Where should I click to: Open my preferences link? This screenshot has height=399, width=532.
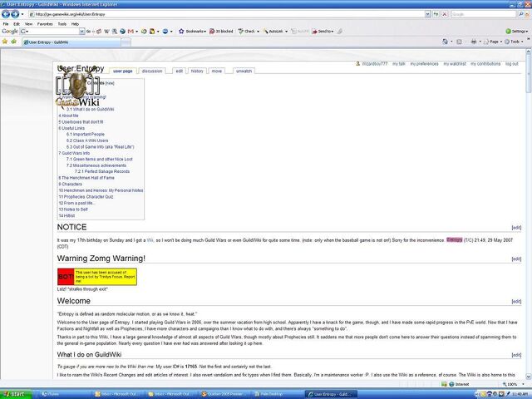coord(424,64)
